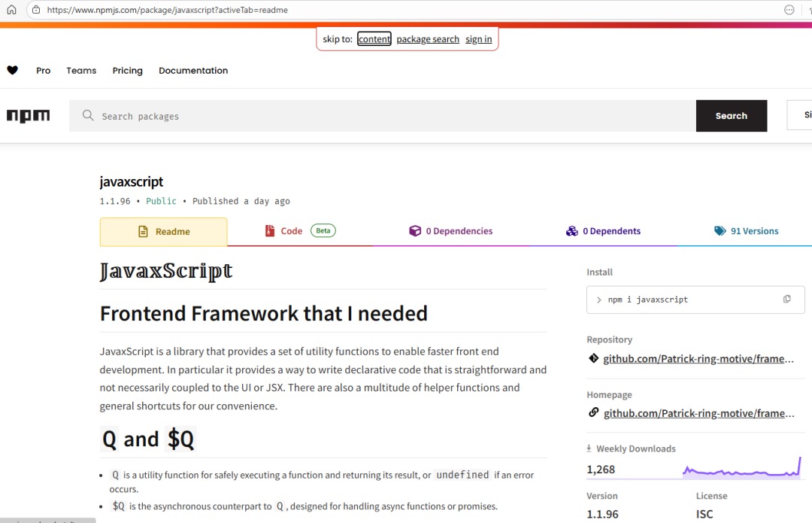Viewport: 812px width, 523px height.
Task: Click the 'Published a day ago' text
Action: [x=241, y=201]
